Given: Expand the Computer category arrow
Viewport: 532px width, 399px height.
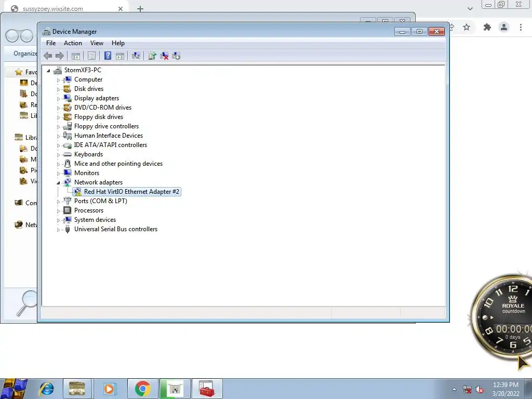Looking at the screenshot, I should [58, 80].
